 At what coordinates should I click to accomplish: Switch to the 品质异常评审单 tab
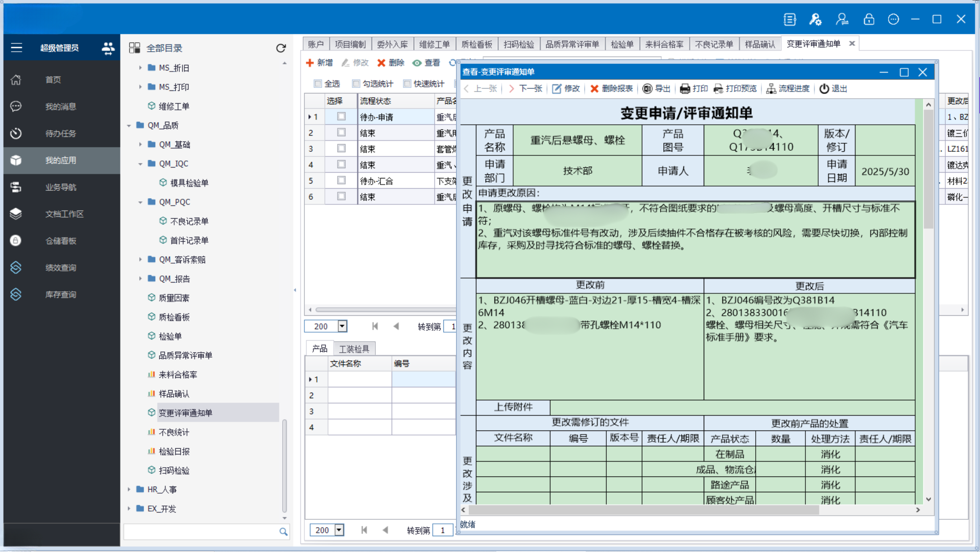572,44
